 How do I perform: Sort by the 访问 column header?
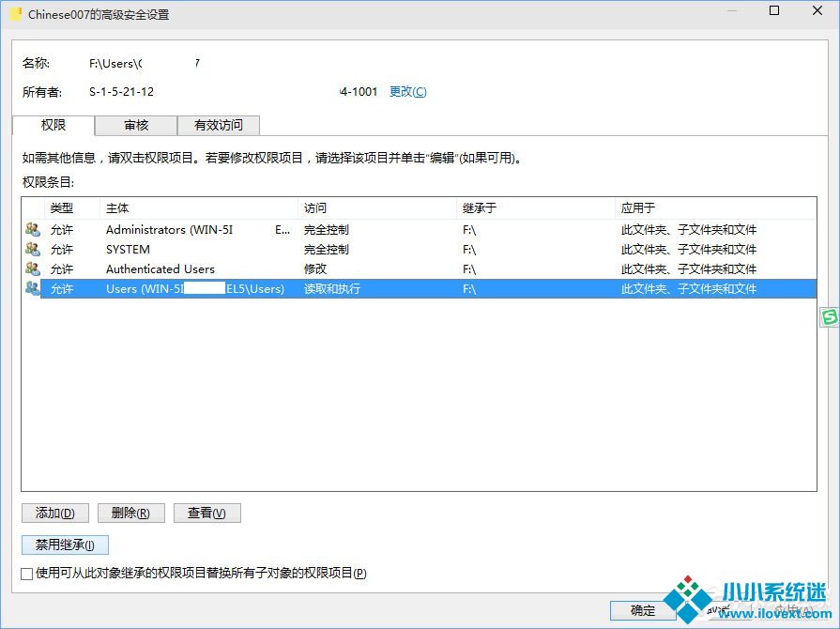[x=377, y=207]
